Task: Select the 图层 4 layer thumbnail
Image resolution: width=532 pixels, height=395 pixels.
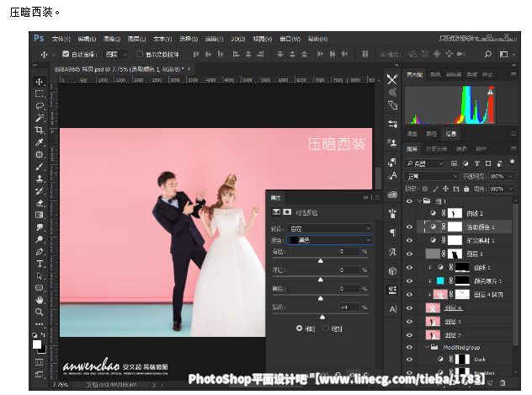Action: (x=433, y=307)
